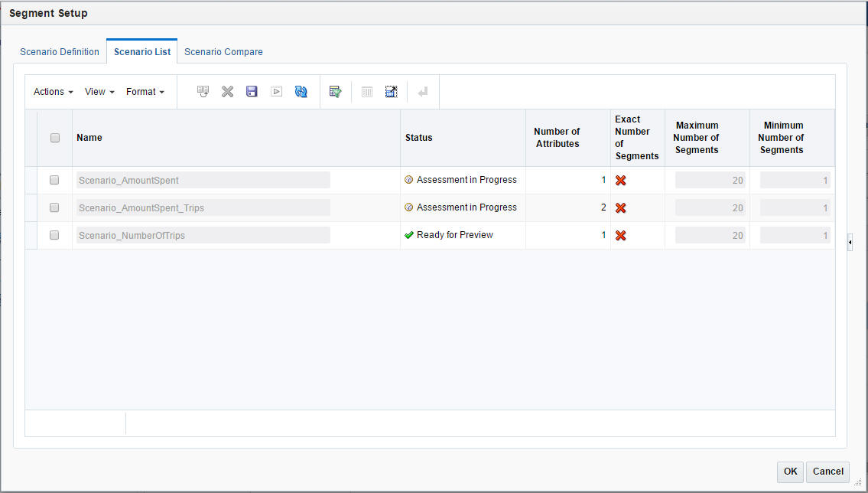868x493 pixels.
Task: Click the detach table icon
Action: point(392,91)
